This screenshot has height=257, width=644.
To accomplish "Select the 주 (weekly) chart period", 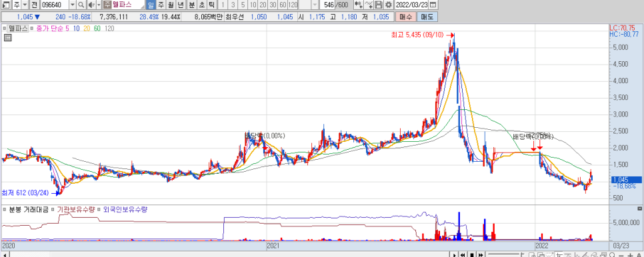I will 161,5.
